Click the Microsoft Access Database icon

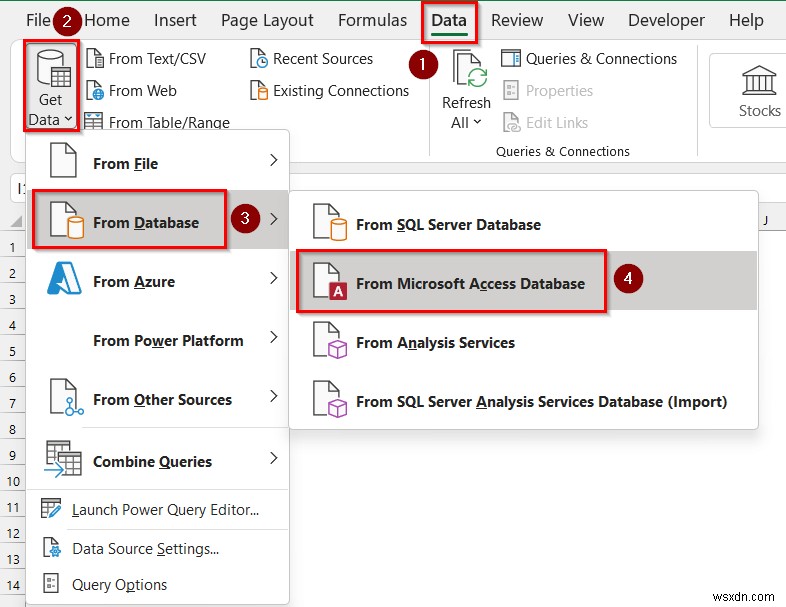(330, 281)
